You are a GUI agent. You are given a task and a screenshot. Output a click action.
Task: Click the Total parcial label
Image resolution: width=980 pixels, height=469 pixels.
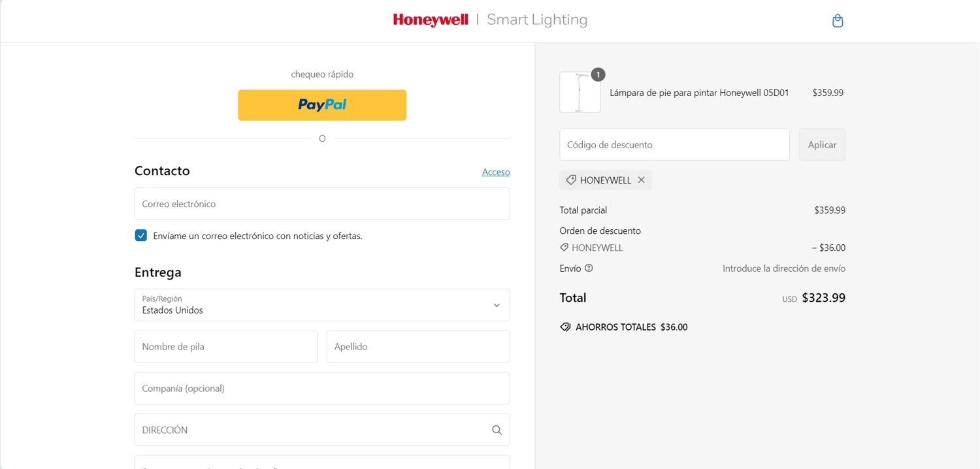(x=583, y=210)
